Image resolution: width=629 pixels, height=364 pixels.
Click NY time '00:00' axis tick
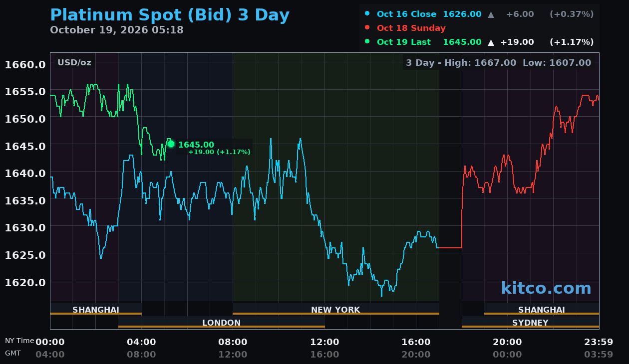click(x=50, y=342)
